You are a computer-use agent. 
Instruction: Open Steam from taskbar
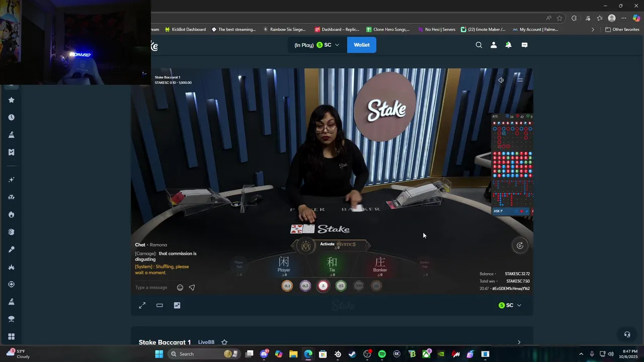[352, 354]
